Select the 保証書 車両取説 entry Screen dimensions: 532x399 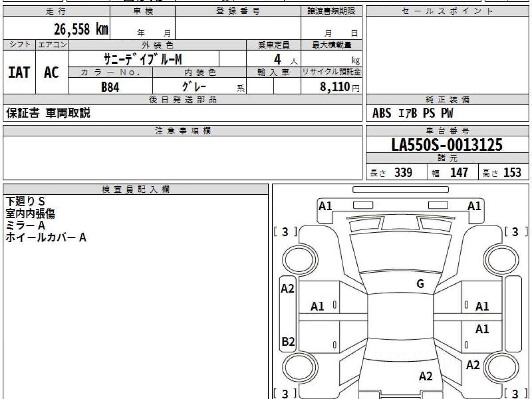tap(48, 113)
